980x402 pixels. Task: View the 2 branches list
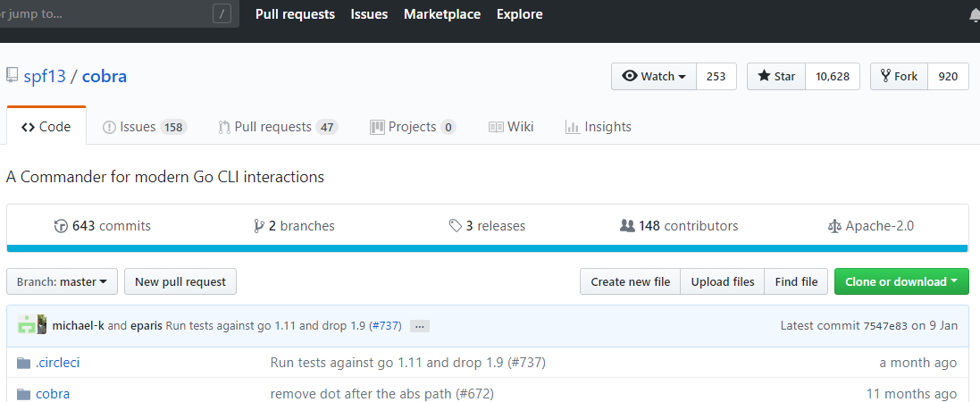coord(294,226)
